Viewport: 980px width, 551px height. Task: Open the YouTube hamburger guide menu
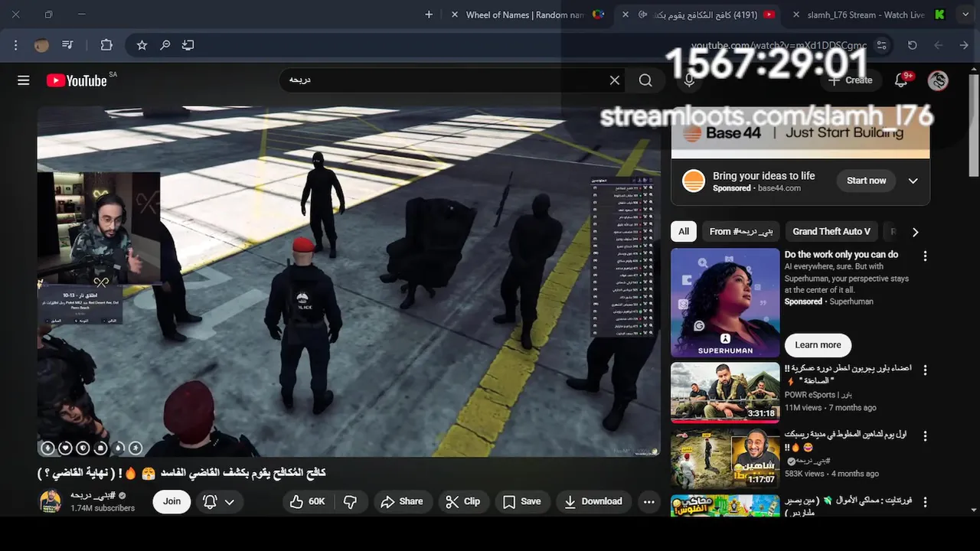click(x=24, y=80)
